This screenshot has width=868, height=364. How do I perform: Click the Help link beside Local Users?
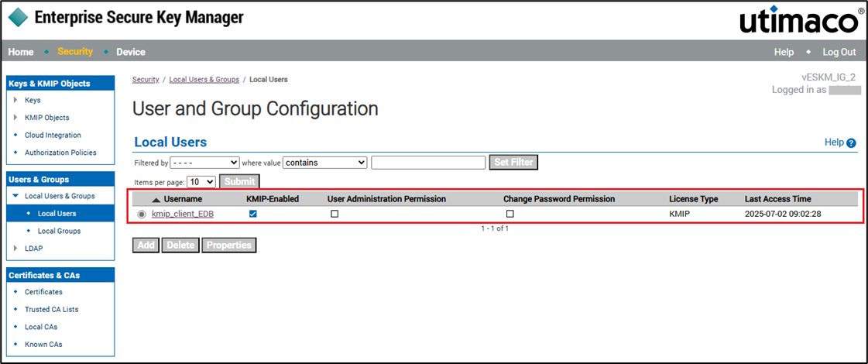pos(834,143)
